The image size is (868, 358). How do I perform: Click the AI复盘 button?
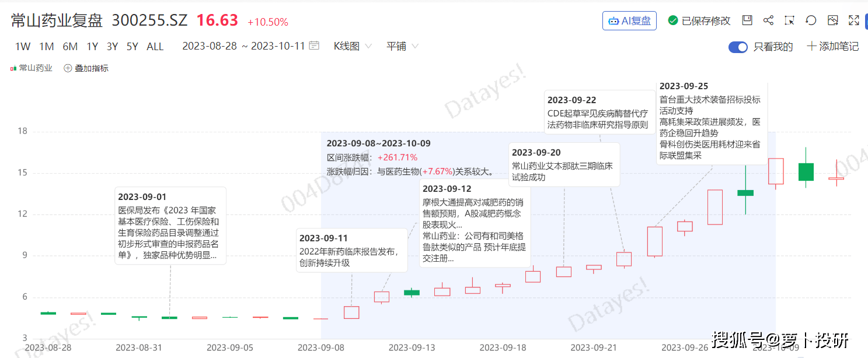click(x=629, y=21)
